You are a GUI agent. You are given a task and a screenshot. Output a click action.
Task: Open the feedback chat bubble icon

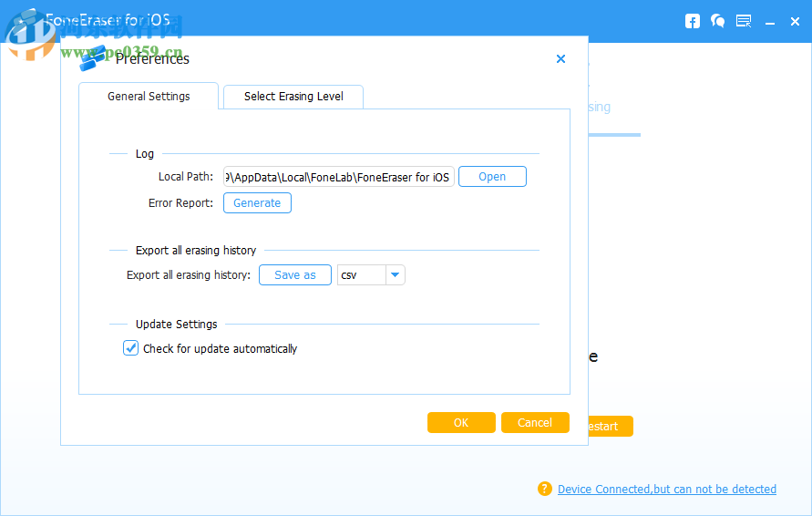point(718,21)
